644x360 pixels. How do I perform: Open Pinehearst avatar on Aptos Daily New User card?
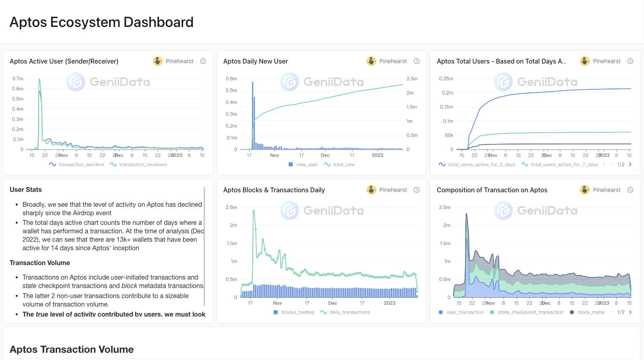pyautogui.click(x=372, y=61)
